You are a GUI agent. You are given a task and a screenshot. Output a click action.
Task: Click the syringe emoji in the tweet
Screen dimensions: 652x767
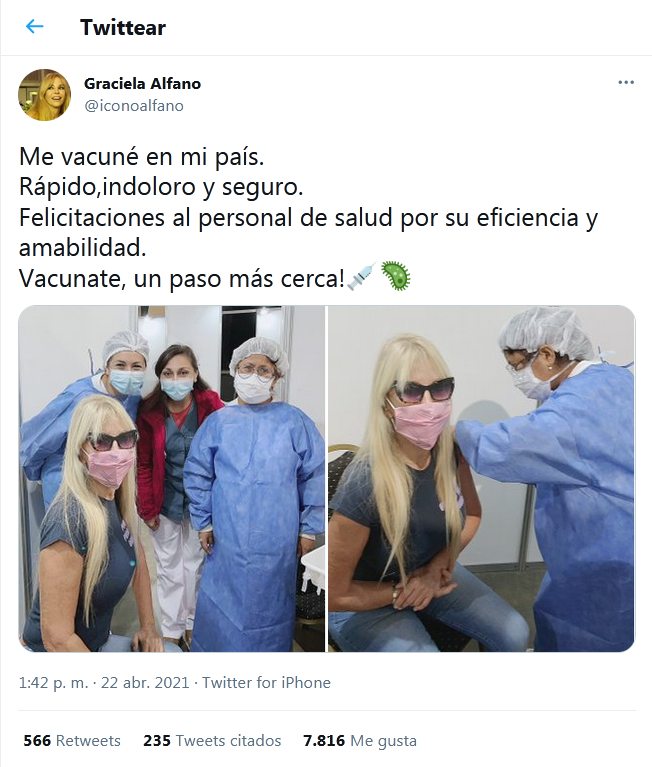(x=361, y=276)
